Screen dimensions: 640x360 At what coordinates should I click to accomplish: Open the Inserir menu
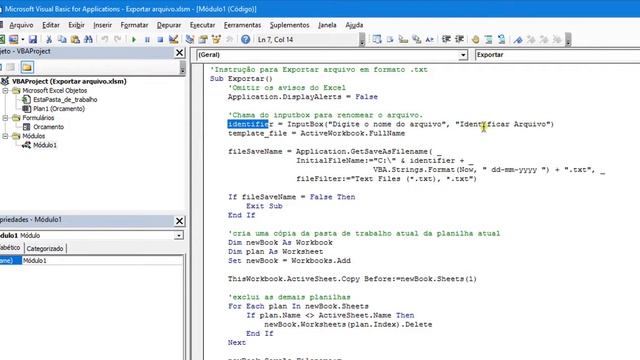pyautogui.click(x=102, y=25)
